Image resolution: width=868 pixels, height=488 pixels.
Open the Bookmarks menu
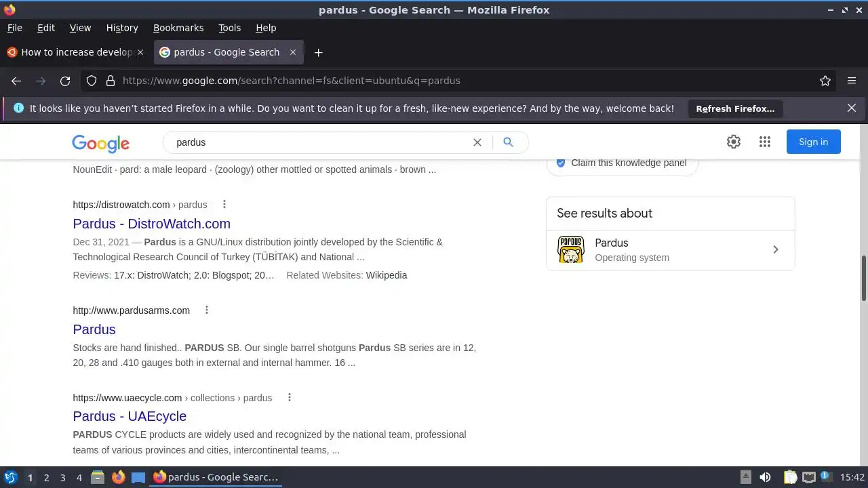tap(178, 28)
